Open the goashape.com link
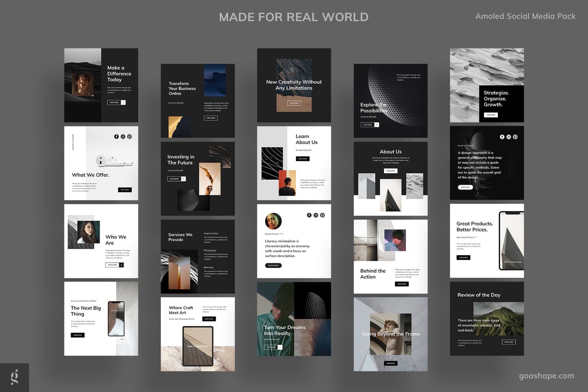 click(546, 376)
